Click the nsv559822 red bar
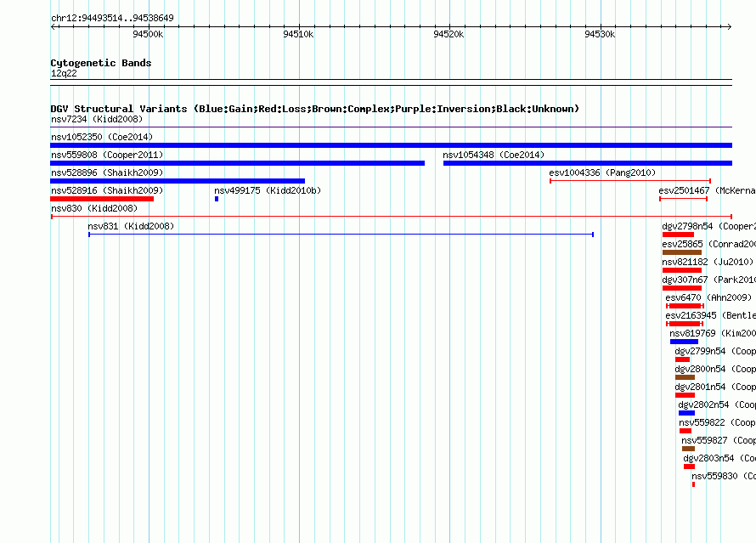The image size is (756, 543). click(685, 431)
